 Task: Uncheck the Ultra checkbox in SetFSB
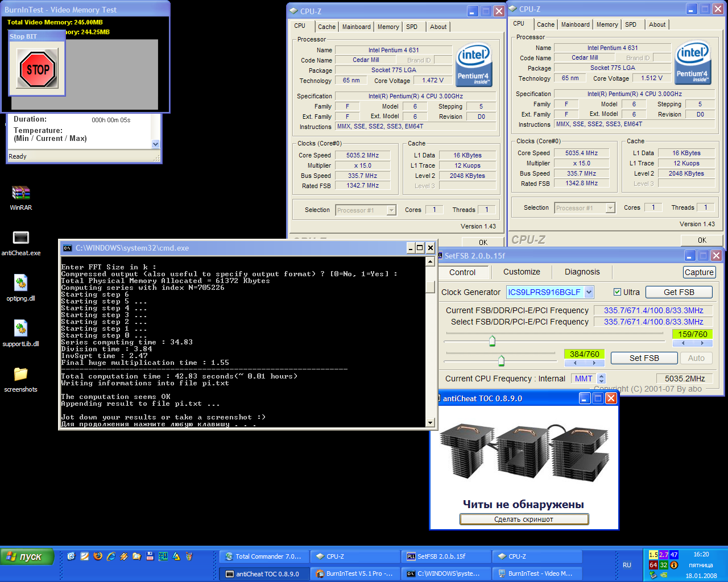617,292
